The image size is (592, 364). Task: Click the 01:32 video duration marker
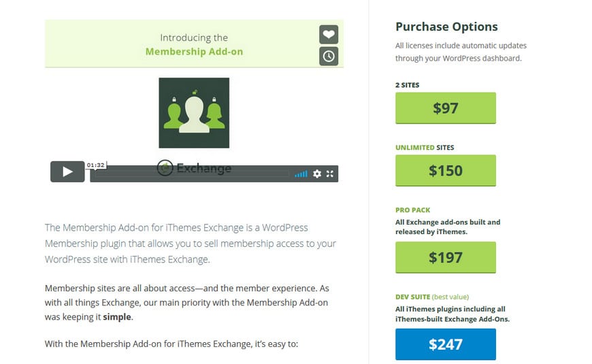tap(95, 165)
